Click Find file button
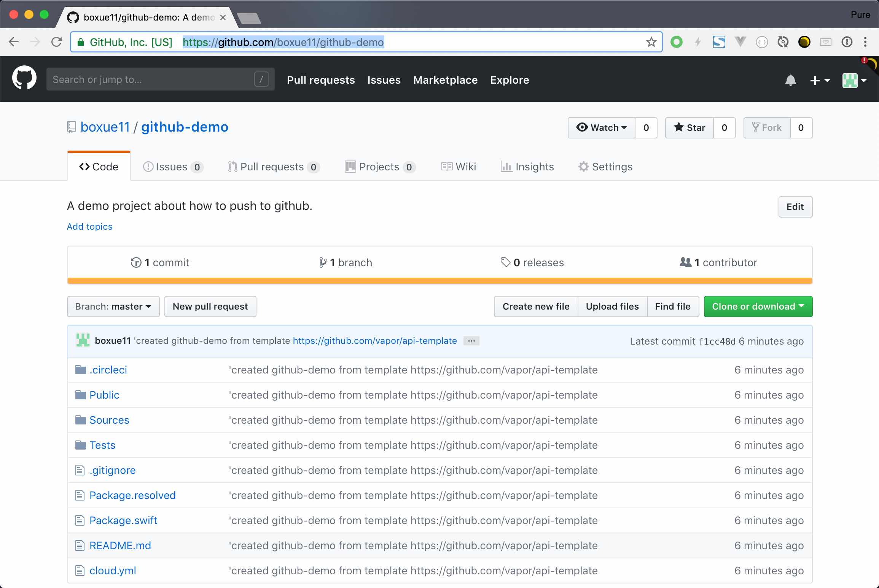The image size is (879, 588). pyautogui.click(x=673, y=307)
